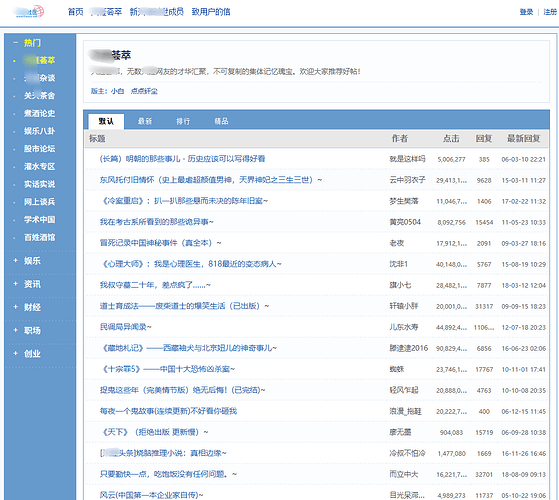Screen dimensions: 559x500
Task: Click author 轩辕小胖
Action: tap(404, 306)
